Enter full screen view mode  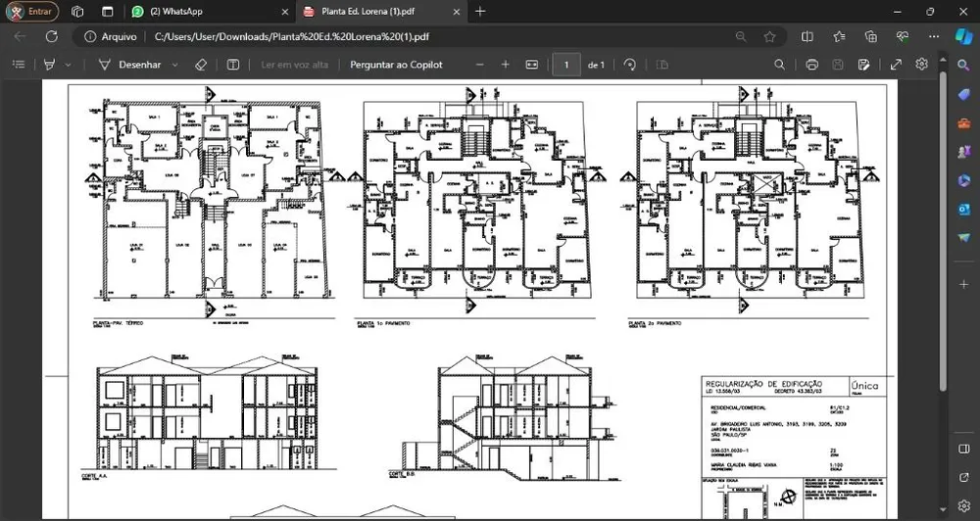(896, 65)
